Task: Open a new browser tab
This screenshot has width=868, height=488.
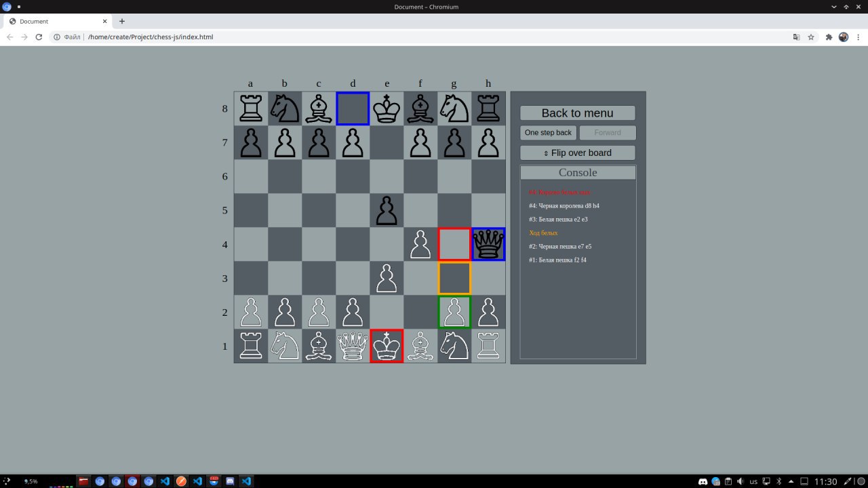Action: pyautogui.click(x=121, y=21)
